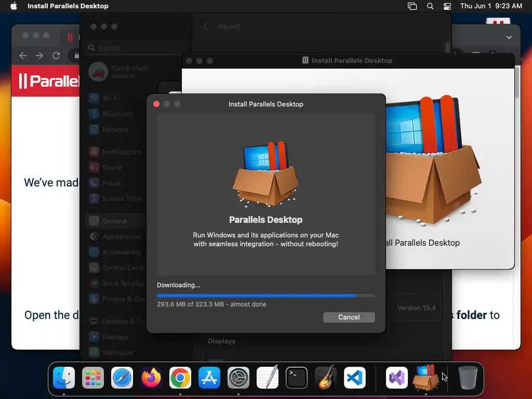The image size is (532, 399).
Task: Click forward arrow in the browser window
Action: 39,56
